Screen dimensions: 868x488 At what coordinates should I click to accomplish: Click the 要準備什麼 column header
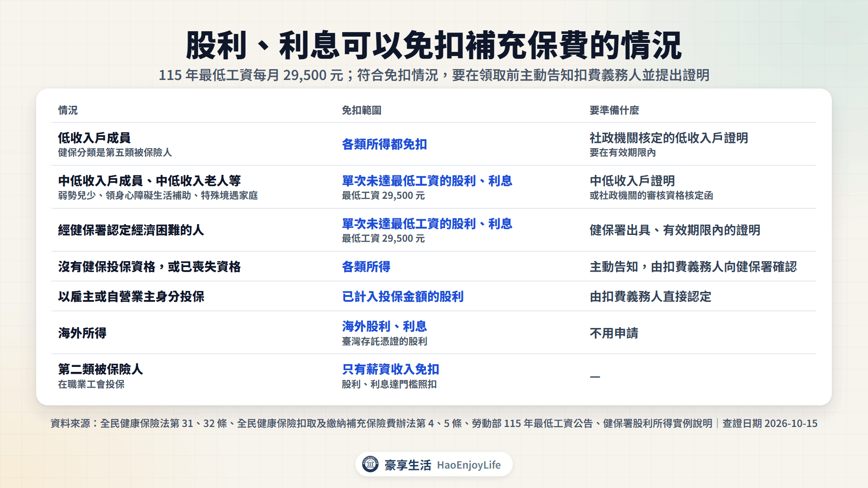click(x=614, y=110)
